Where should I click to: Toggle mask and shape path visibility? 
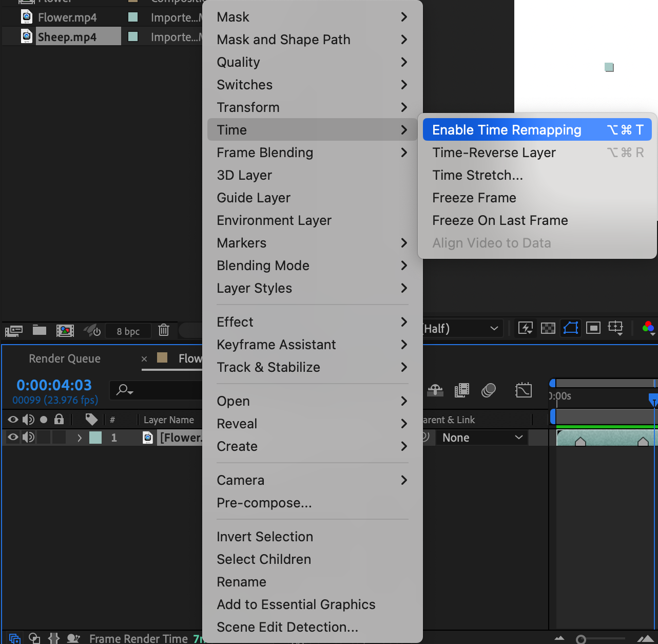(x=571, y=328)
